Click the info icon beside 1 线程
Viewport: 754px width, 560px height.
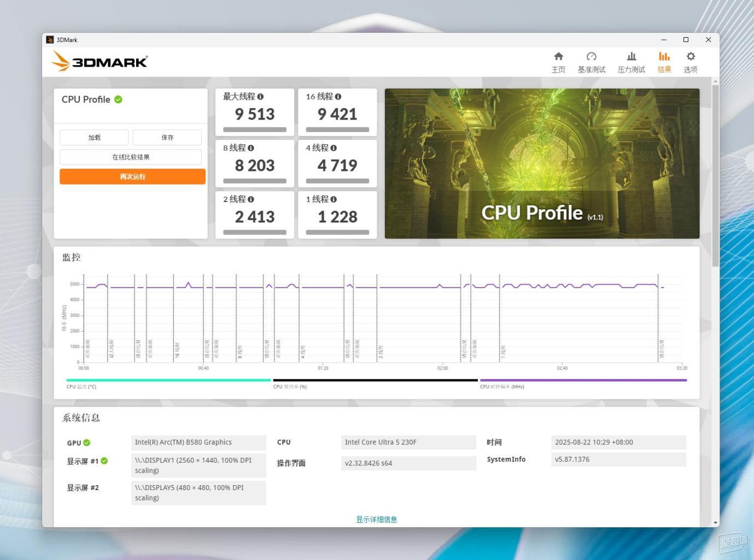334,199
